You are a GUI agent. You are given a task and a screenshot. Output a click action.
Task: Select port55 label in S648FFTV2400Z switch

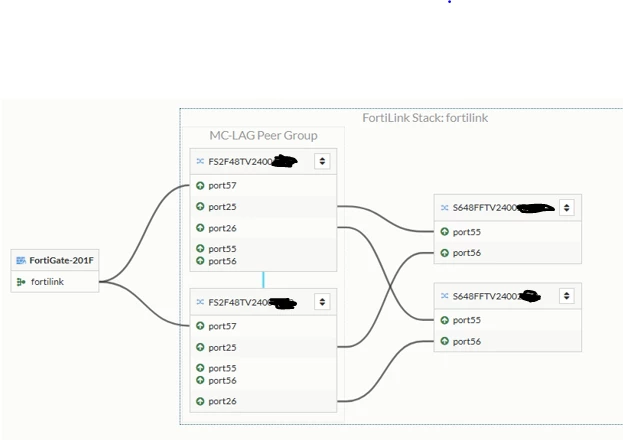[467, 320]
